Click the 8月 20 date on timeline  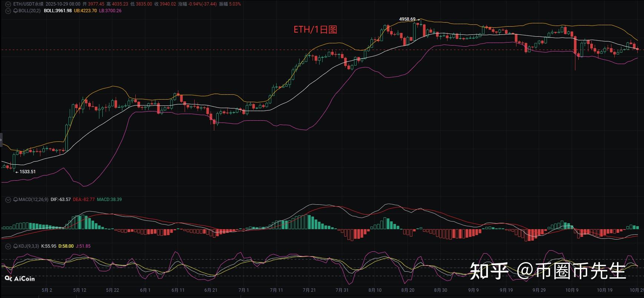(407, 290)
